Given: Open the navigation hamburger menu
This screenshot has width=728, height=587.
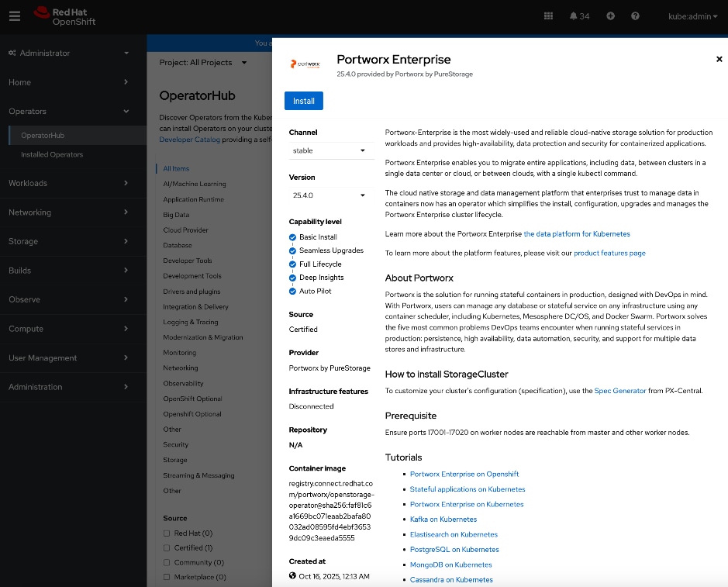Looking at the screenshot, I should 15,14.
